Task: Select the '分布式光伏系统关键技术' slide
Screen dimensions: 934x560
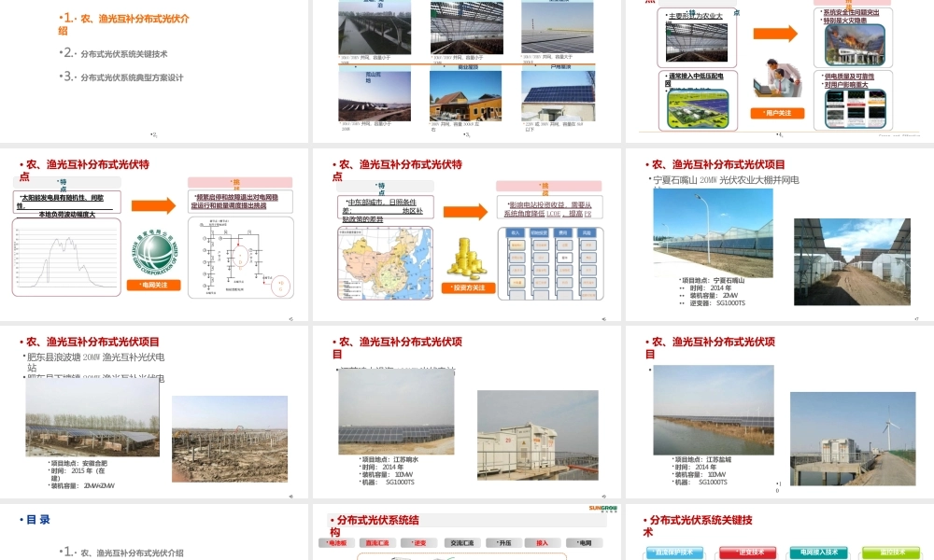Action: 780,532
